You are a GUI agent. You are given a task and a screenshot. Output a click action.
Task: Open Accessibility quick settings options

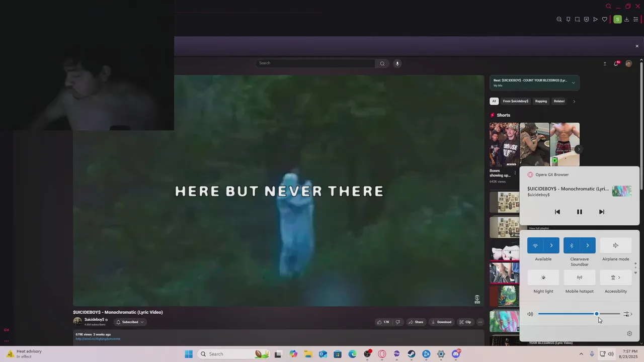tap(616, 278)
